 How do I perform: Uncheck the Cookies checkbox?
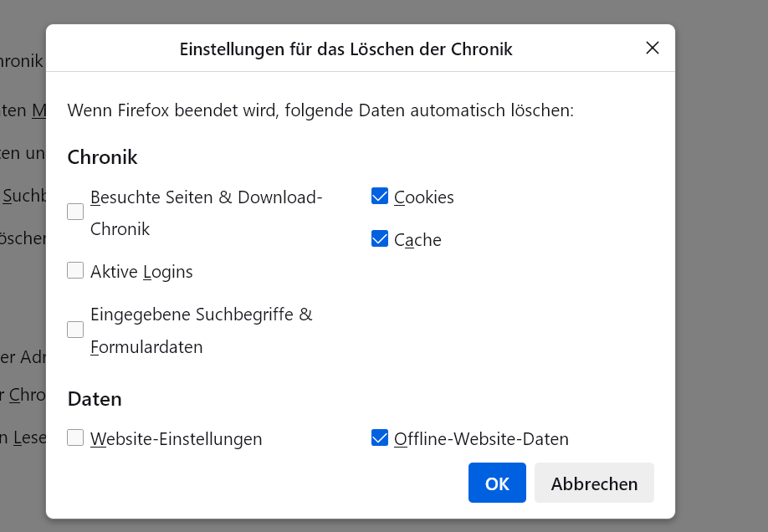[380, 197]
